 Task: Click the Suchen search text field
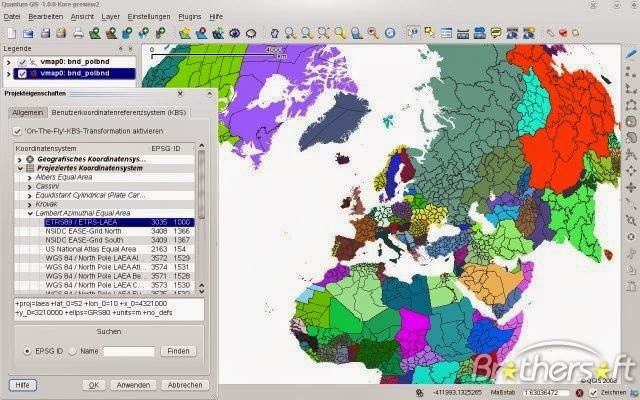tap(129, 351)
